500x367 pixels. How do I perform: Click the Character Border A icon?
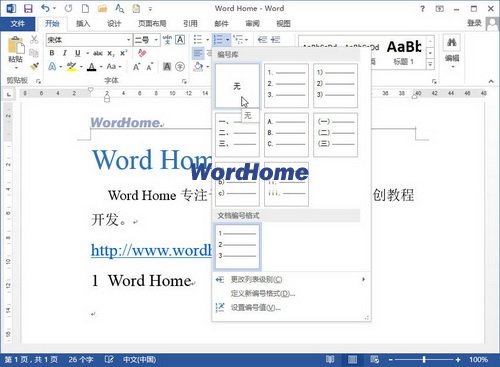click(180, 40)
